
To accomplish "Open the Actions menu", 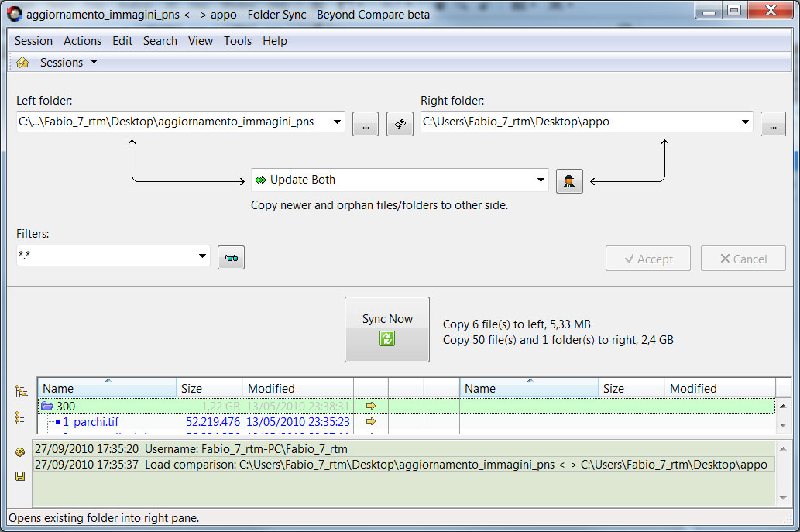I will click(82, 41).
